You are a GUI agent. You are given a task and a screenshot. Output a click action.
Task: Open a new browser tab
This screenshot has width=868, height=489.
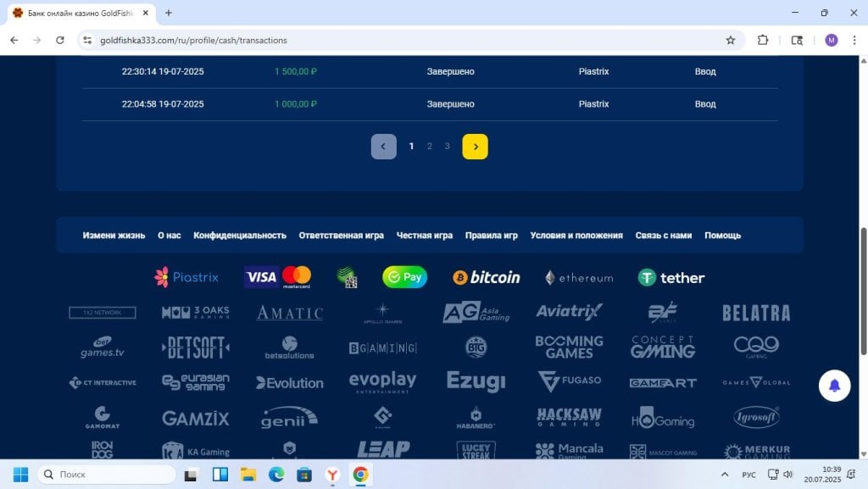point(169,13)
